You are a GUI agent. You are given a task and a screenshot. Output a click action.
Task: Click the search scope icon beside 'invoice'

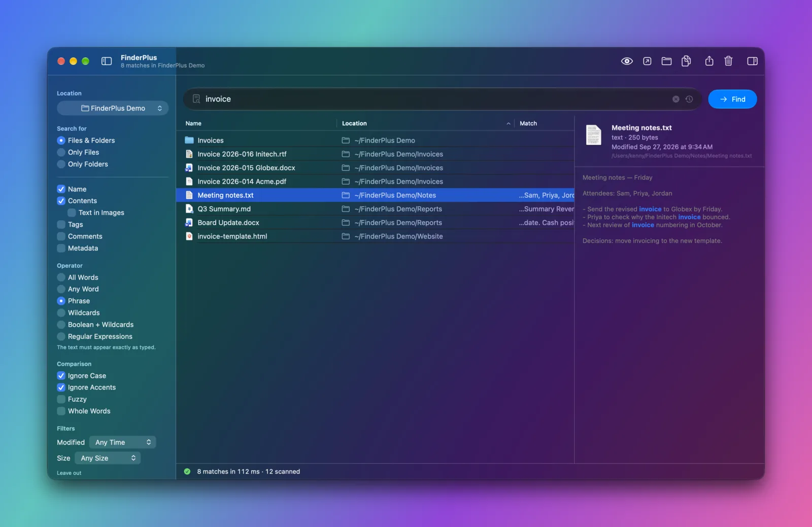[x=196, y=99]
